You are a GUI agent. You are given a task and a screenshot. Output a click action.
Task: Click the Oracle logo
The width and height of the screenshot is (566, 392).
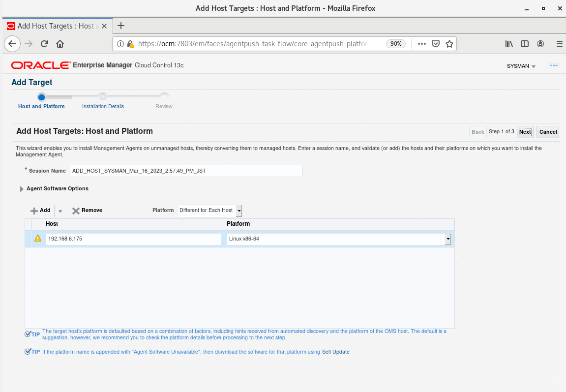tap(41, 65)
